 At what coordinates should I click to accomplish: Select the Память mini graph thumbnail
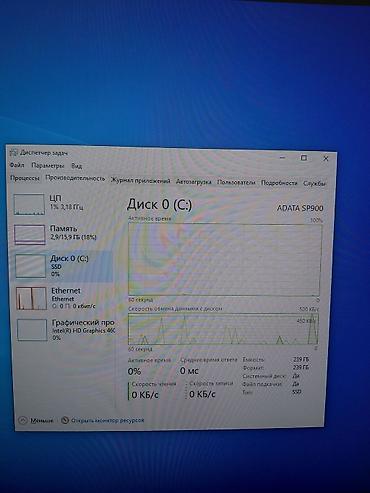(30, 234)
